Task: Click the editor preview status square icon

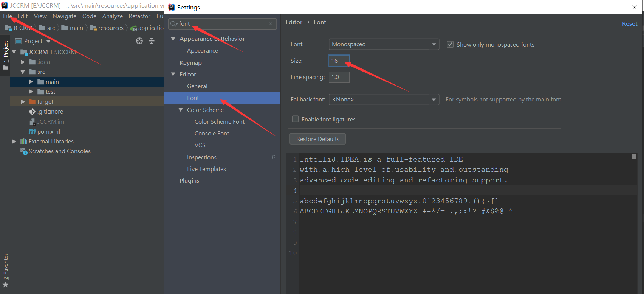Action: (x=634, y=157)
